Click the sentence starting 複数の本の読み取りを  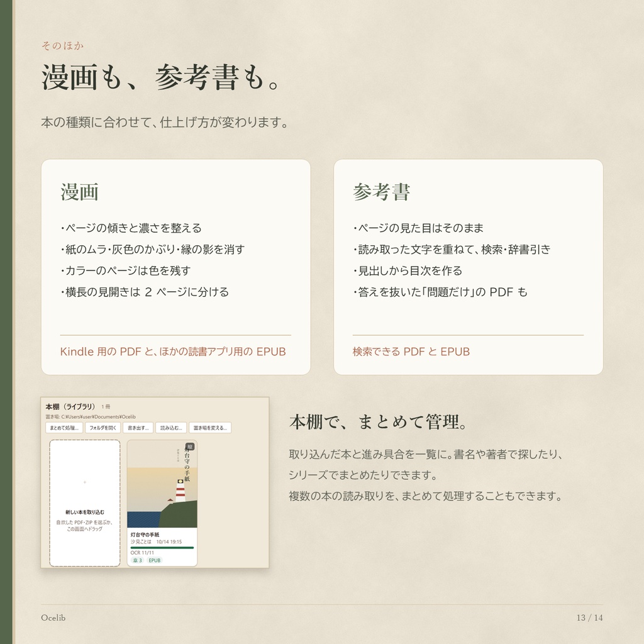point(427,496)
